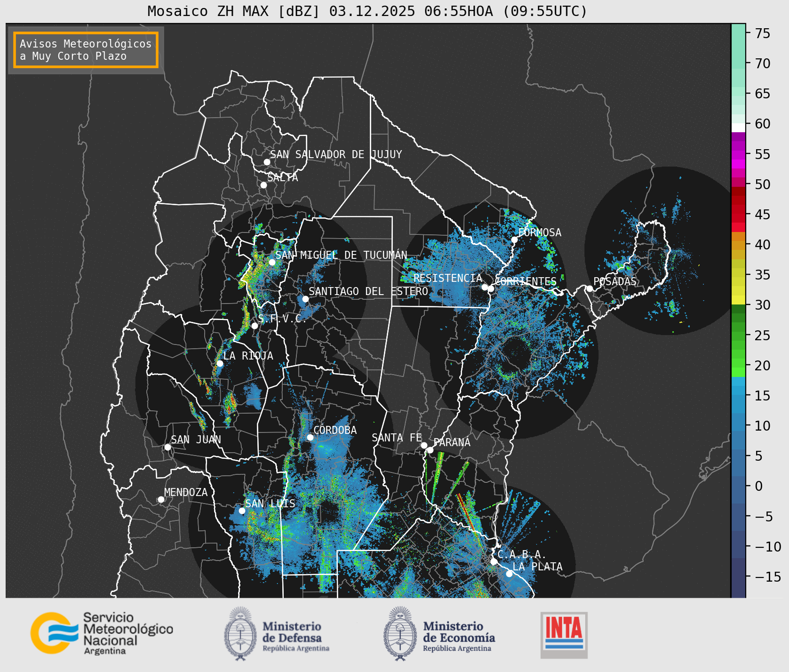
Task: Select the Corrientes city marker
Action: pos(491,288)
